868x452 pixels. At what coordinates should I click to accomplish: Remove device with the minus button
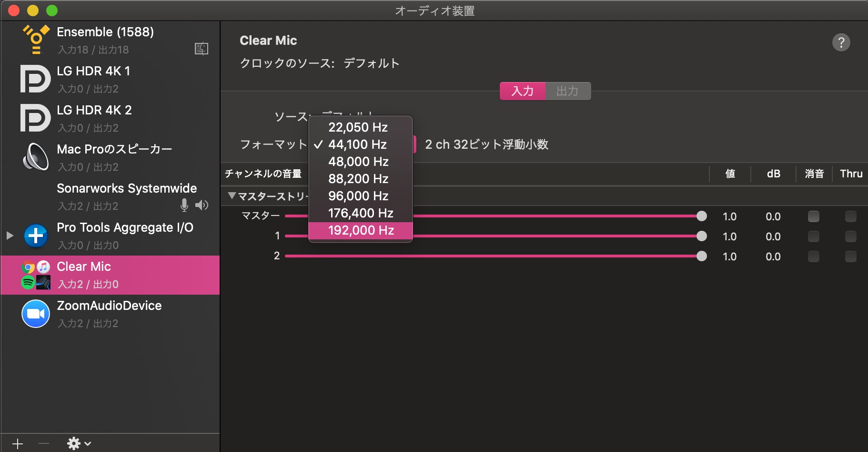point(44,444)
